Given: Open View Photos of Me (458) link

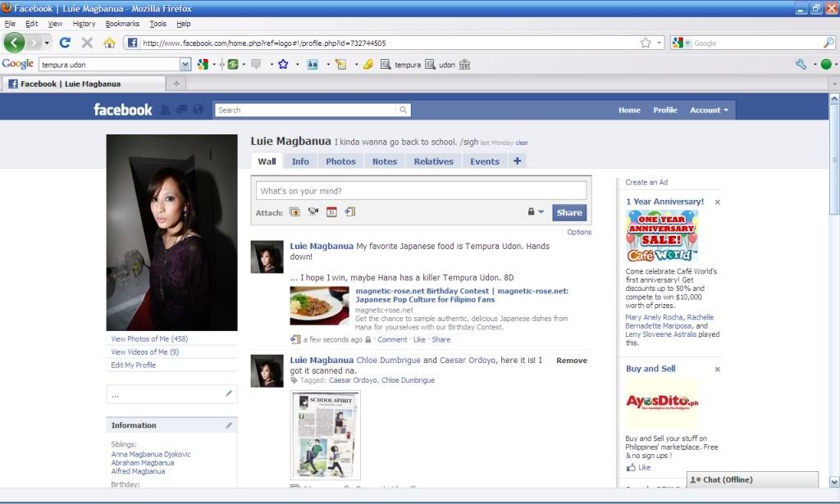Looking at the screenshot, I should coord(149,339).
